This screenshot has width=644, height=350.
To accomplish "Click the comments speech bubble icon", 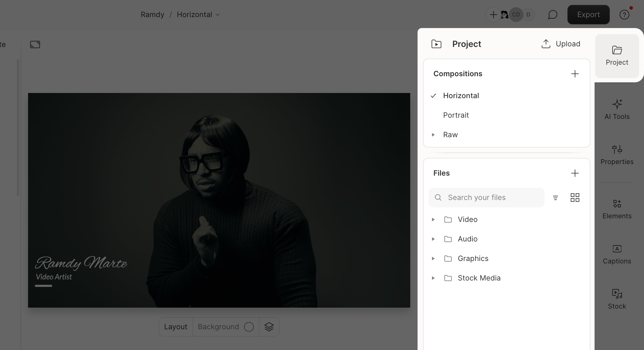I will click(x=552, y=15).
